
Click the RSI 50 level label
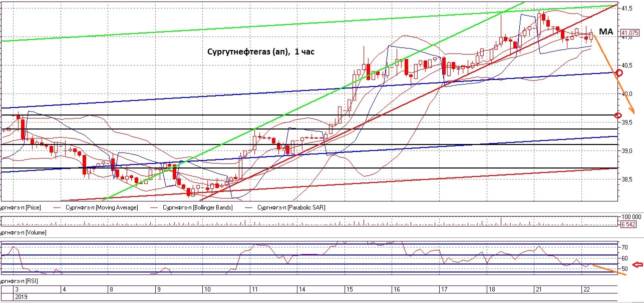[624, 269]
